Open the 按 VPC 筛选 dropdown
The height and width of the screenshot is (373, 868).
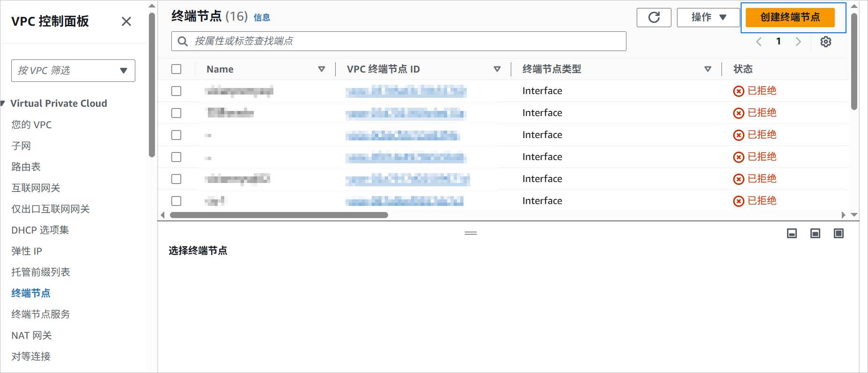[74, 71]
